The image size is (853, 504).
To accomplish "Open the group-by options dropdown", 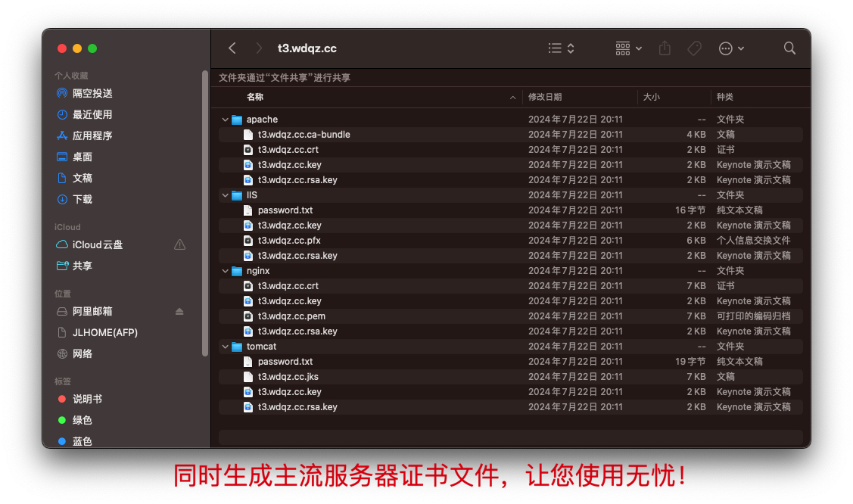I will pyautogui.click(x=628, y=48).
